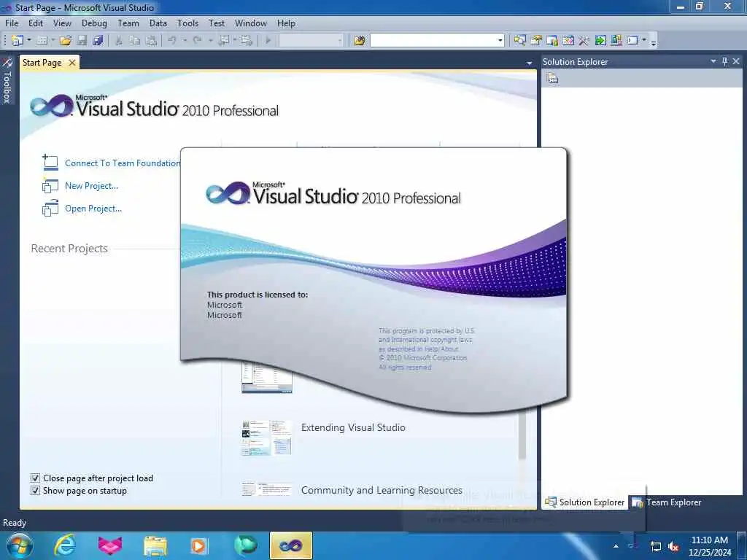Screen dimensions: 747x560
Task: Click the Start Debugging play icon
Action: [268, 41]
